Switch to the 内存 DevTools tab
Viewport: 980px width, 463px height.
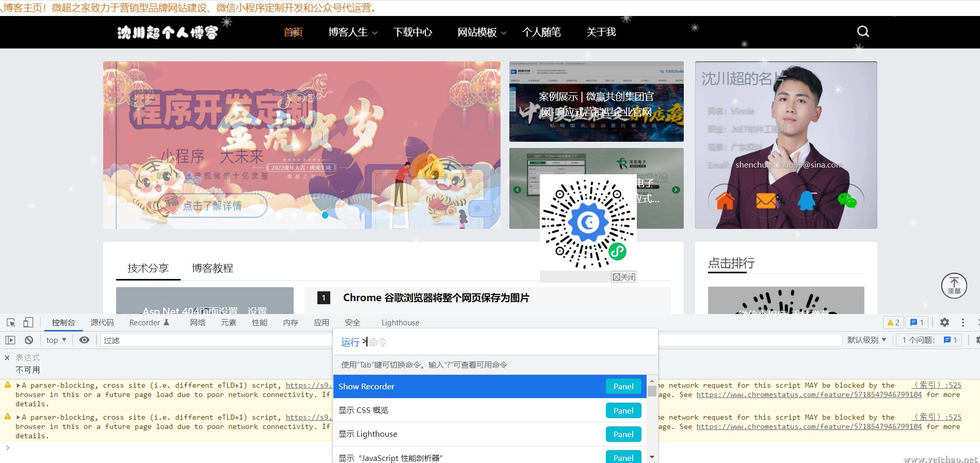click(x=291, y=322)
